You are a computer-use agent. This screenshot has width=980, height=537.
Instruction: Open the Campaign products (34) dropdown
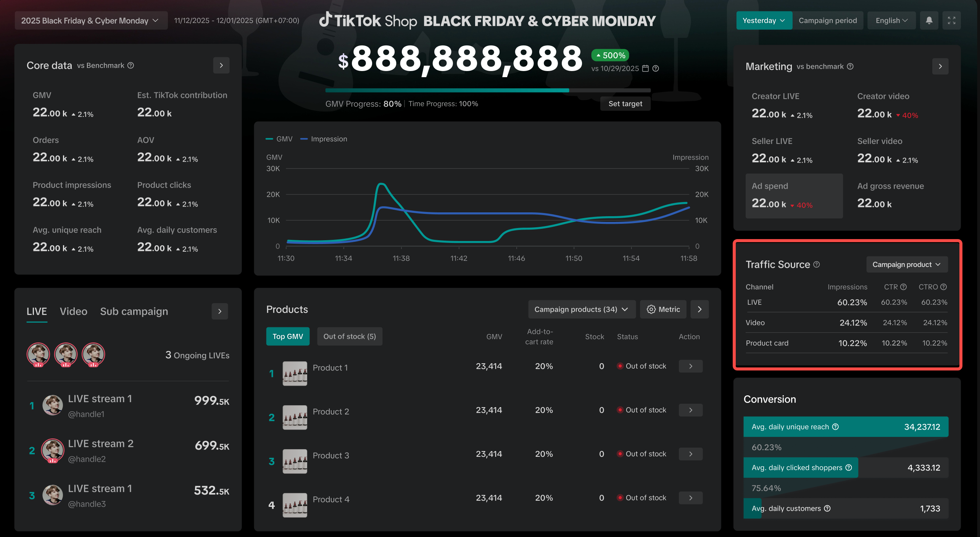(x=581, y=309)
